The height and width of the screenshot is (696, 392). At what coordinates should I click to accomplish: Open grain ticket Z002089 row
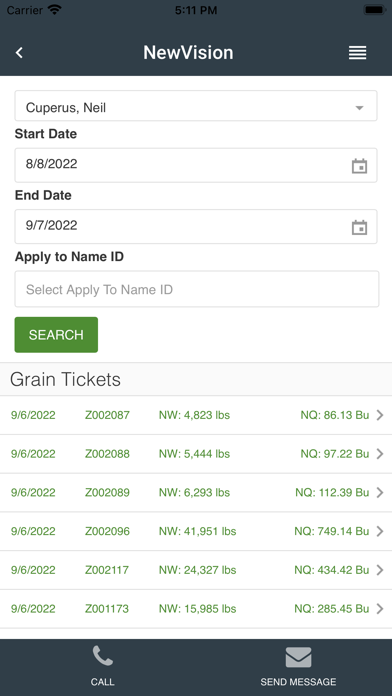pyautogui.click(x=196, y=493)
